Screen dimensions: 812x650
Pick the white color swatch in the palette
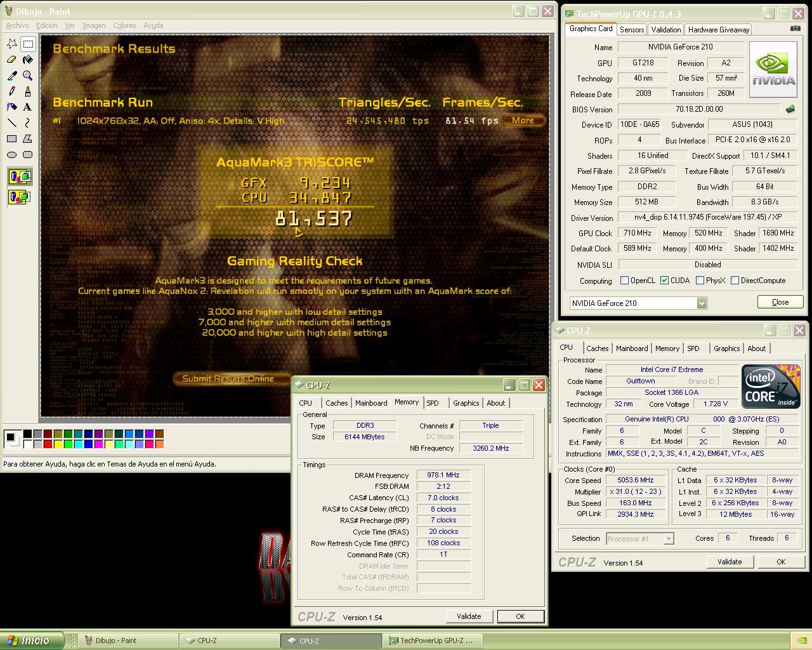28,444
